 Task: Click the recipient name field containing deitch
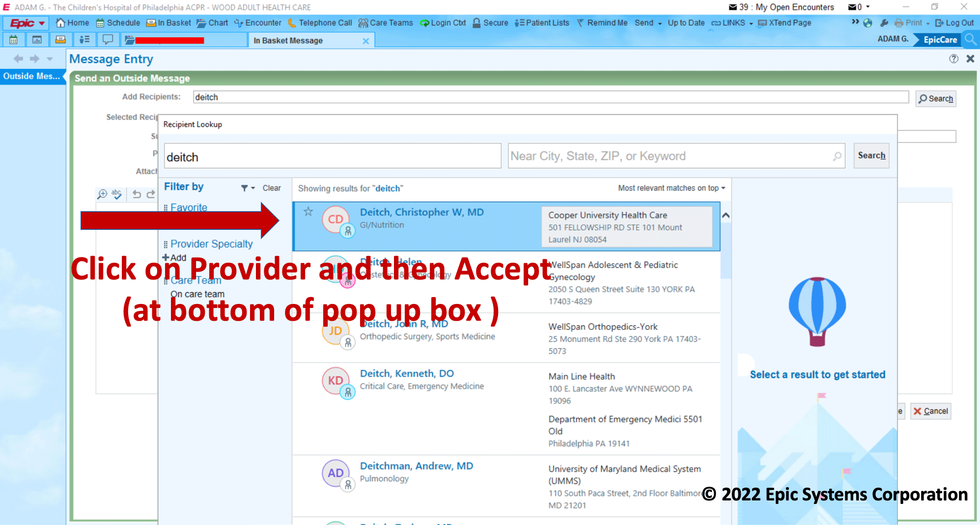point(333,156)
